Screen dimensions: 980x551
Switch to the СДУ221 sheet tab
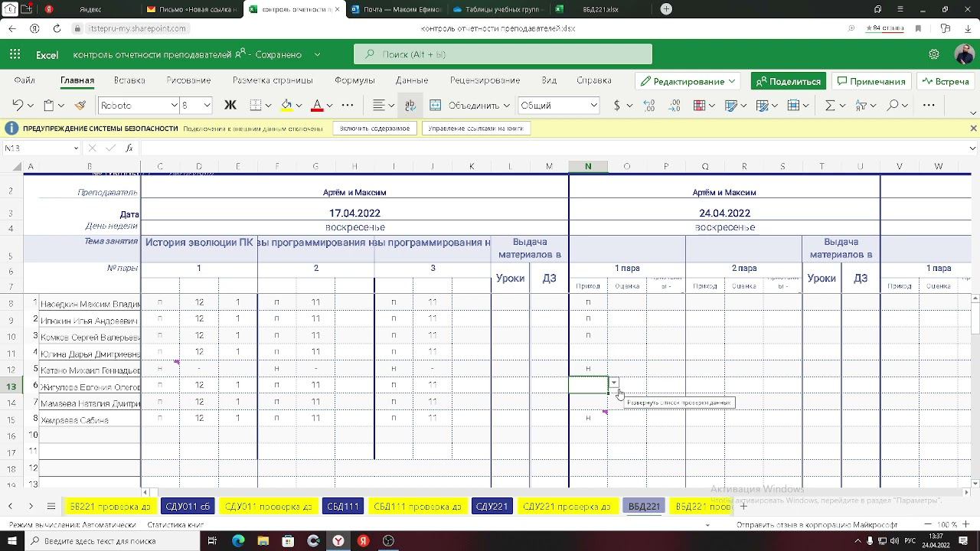(492, 507)
